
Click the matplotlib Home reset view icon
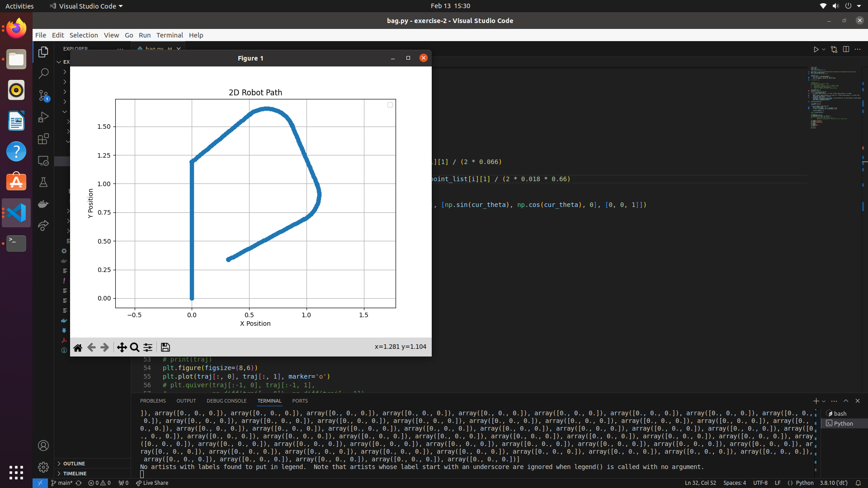[x=78, y=347]
